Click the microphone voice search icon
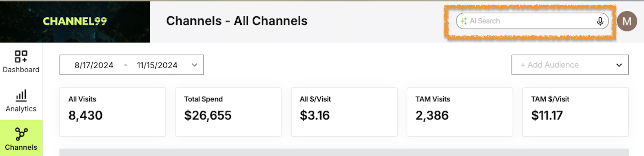The height and width of the screenshot is (156, 644). [x=600, y=21]
